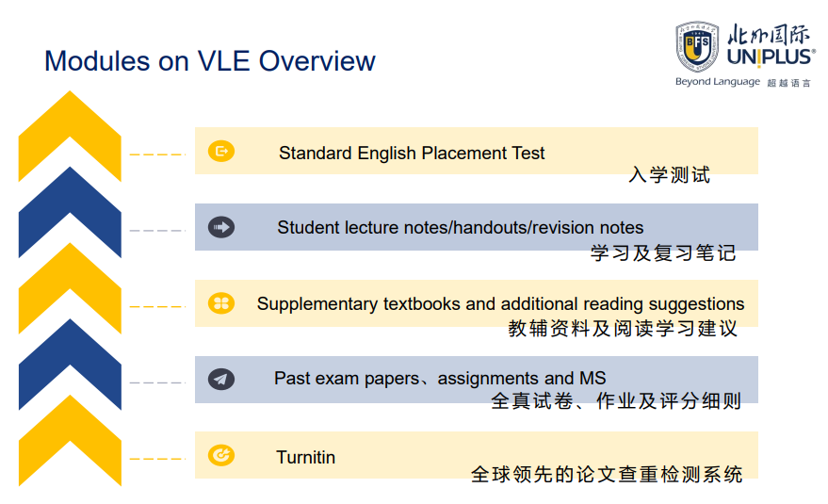828x504 pixels.
Task: Click the yellow circular icon beside Turnitin
Action: (221, 455)
